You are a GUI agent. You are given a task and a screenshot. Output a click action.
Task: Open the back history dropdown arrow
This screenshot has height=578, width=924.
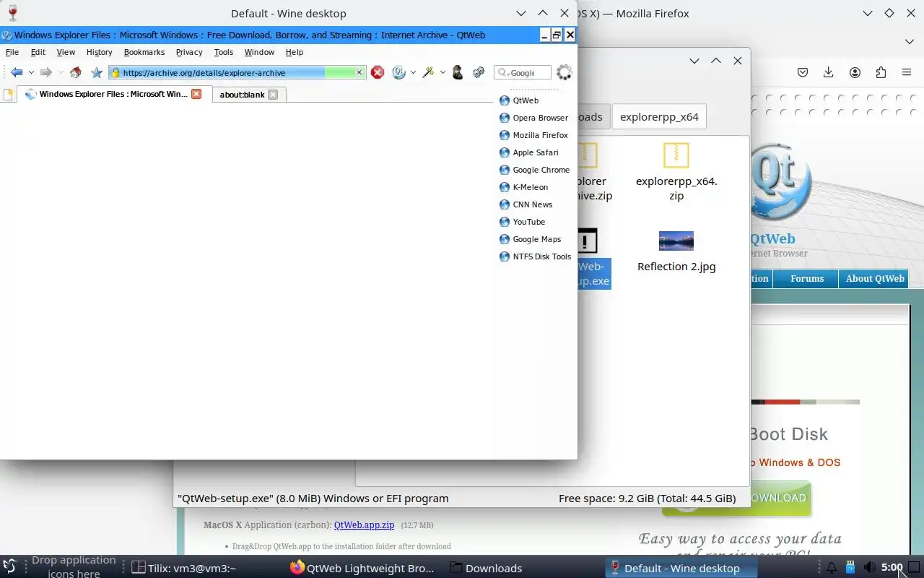point(31,72)
